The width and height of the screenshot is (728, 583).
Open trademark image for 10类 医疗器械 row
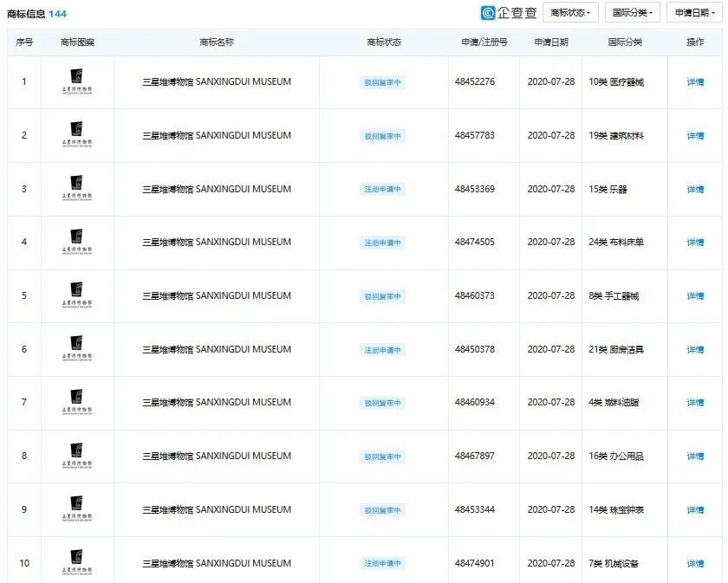(x=77, y=81)
